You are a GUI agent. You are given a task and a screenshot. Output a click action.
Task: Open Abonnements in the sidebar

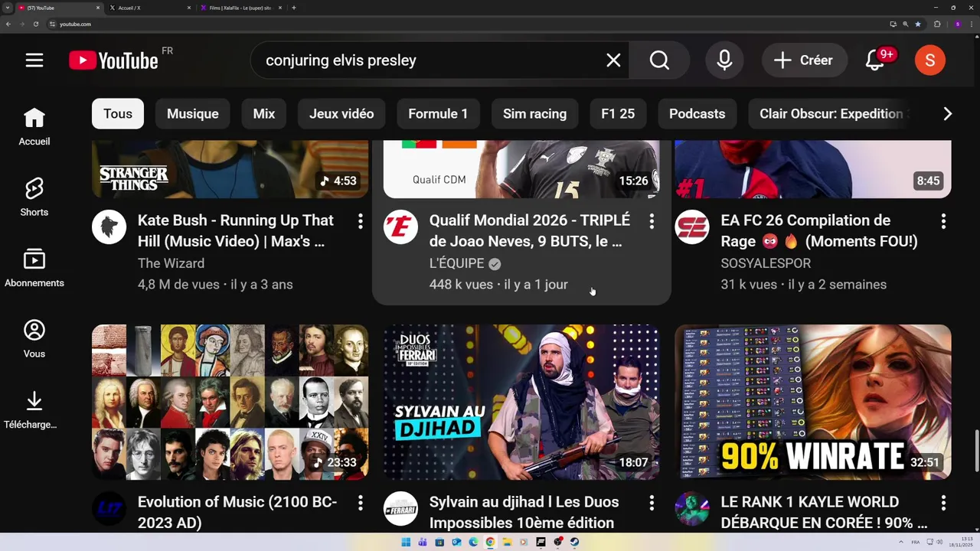(34, 268)
